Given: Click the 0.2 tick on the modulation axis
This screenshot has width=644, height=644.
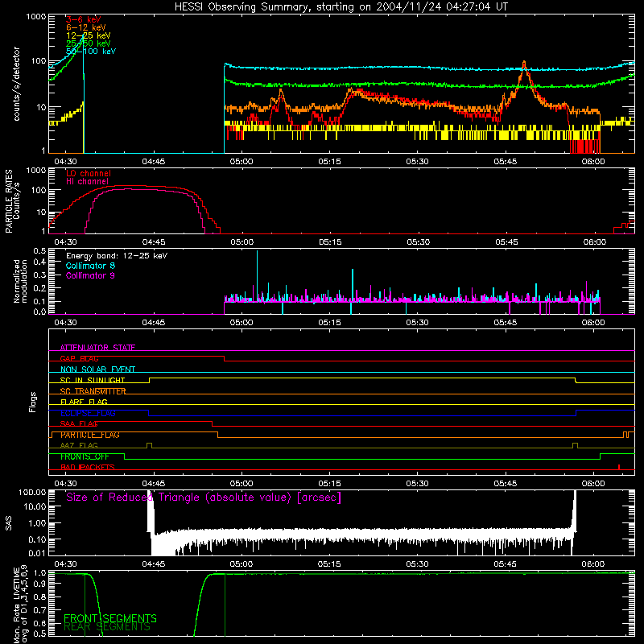Looking at the screenshot, I should coord(39,288).
